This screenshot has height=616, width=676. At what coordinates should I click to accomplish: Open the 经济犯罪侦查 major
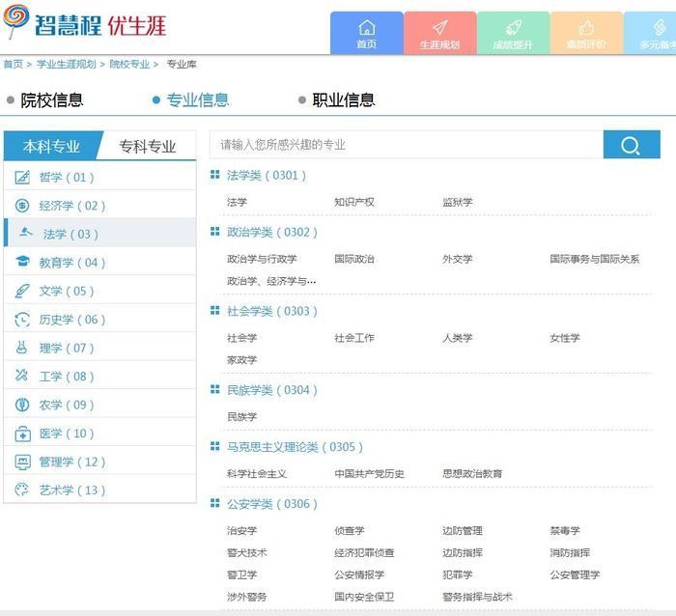coord(364,552)
